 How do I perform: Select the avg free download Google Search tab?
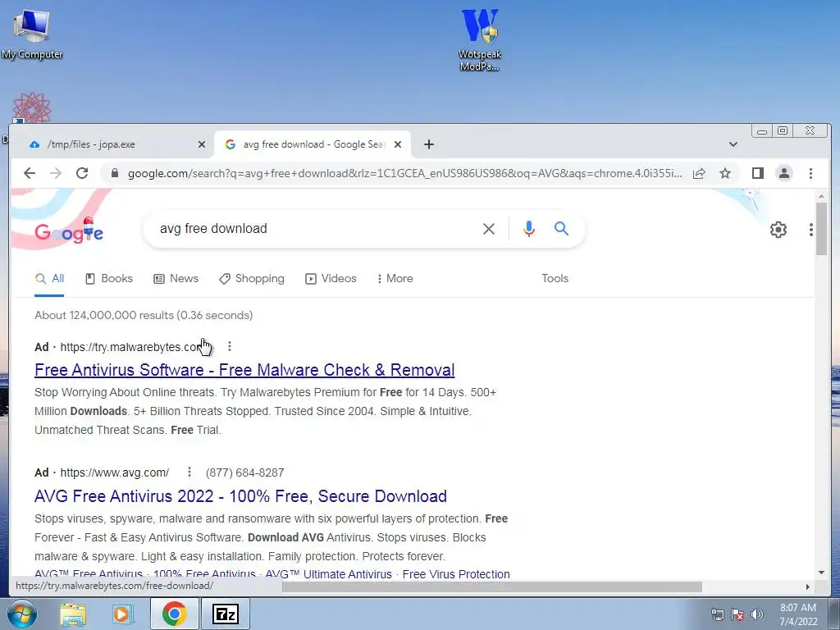(313, 144)
